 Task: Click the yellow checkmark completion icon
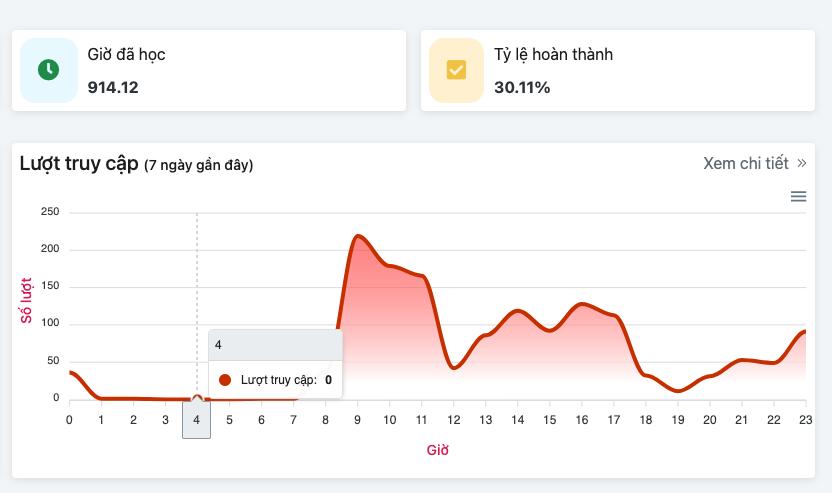coord(456,70)
